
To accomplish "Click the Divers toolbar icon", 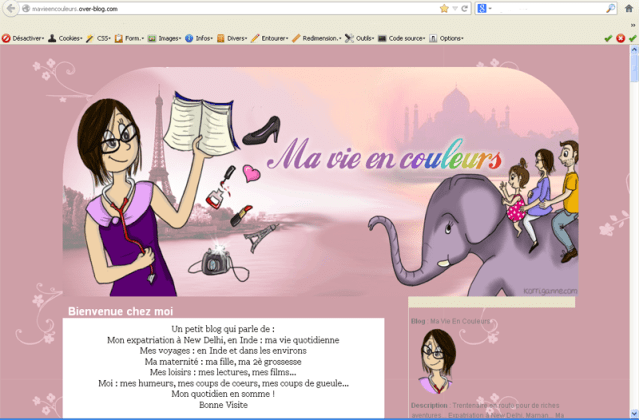I will point(221,38).
